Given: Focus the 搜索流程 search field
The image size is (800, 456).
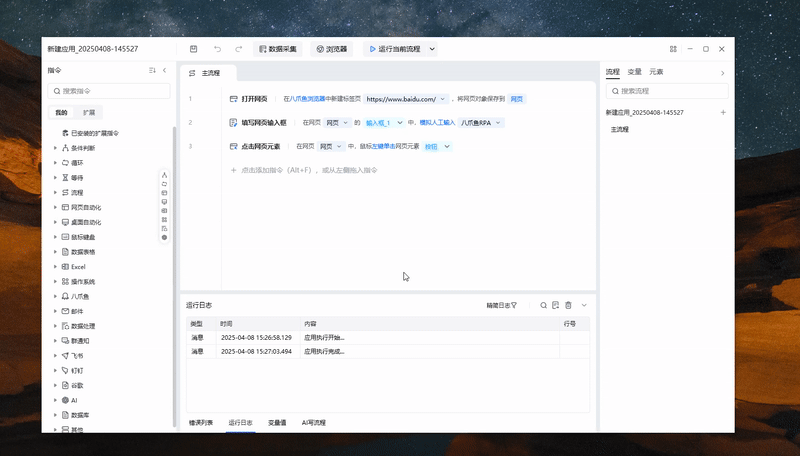Looking at the screenshot, I should click(667, 91).
